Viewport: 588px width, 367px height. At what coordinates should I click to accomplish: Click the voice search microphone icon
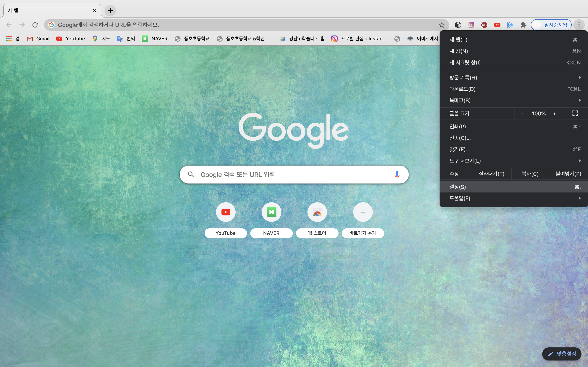tap(397, 175)
